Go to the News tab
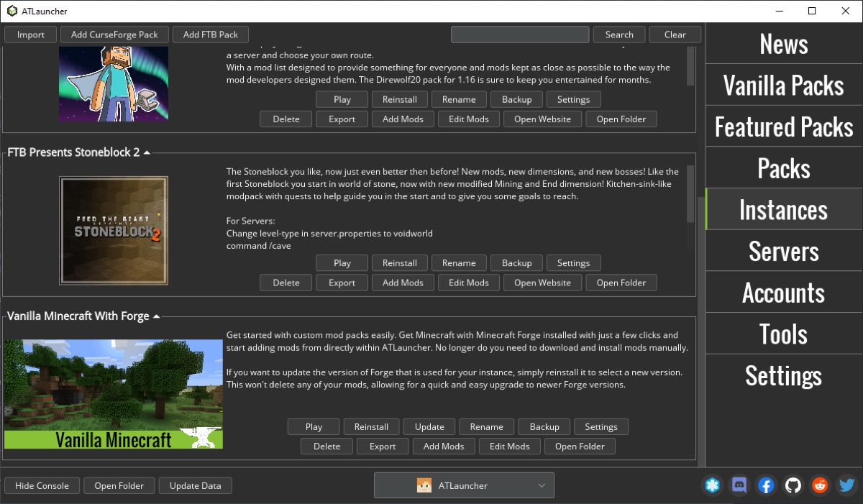Image resolution: width=863 pixels, height=504 pixels. [784, 44]
